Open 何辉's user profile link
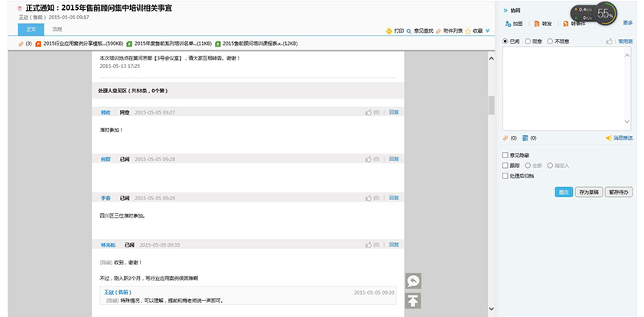 (x=106, y=159)
